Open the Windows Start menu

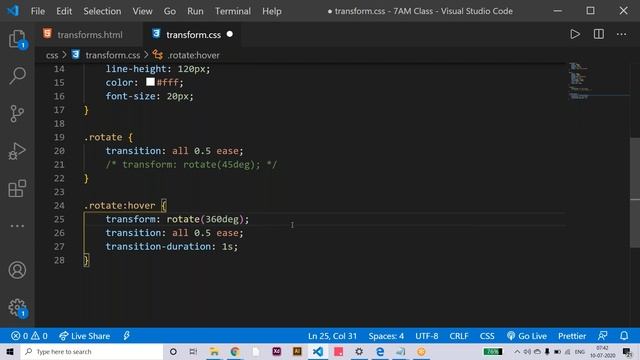tap(10, 351)
